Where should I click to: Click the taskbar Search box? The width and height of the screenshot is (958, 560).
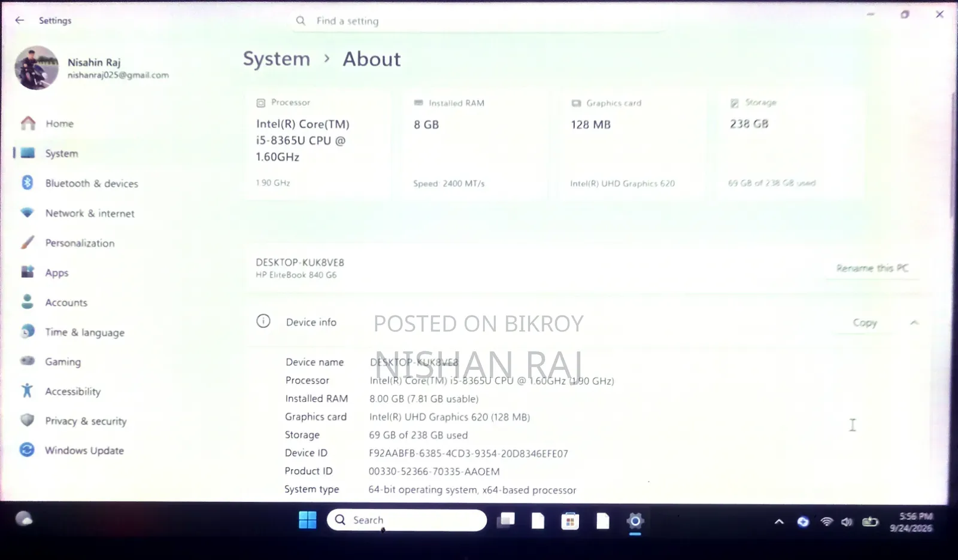tap(407, 520)
